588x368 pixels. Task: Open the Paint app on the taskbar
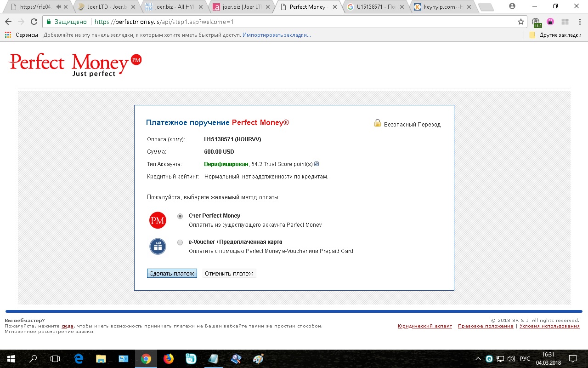[259, 359]
